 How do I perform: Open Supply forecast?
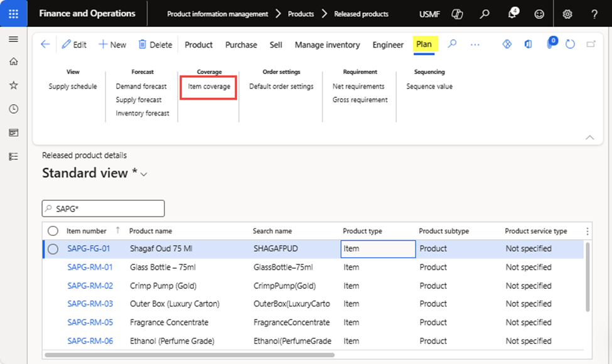(x=139, y=100)
